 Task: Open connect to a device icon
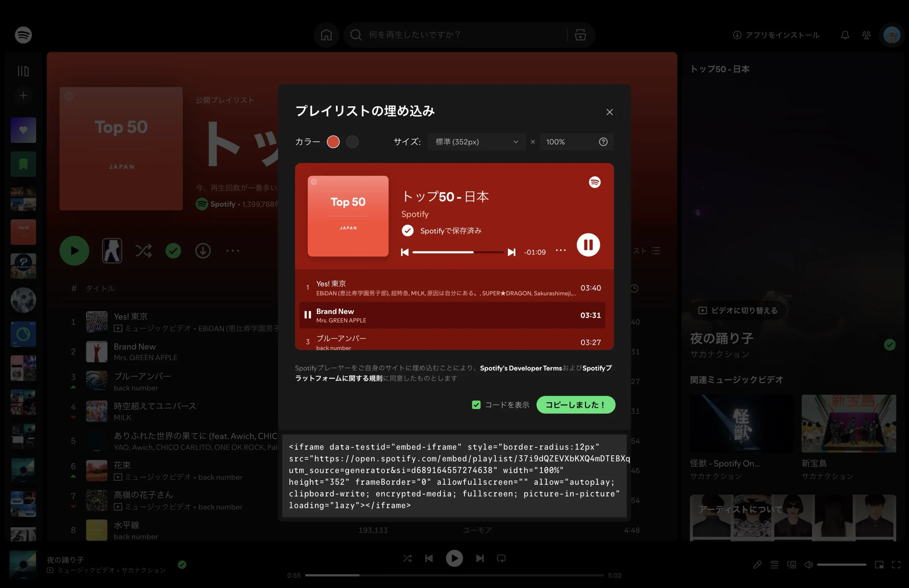(x=791, y=564)
